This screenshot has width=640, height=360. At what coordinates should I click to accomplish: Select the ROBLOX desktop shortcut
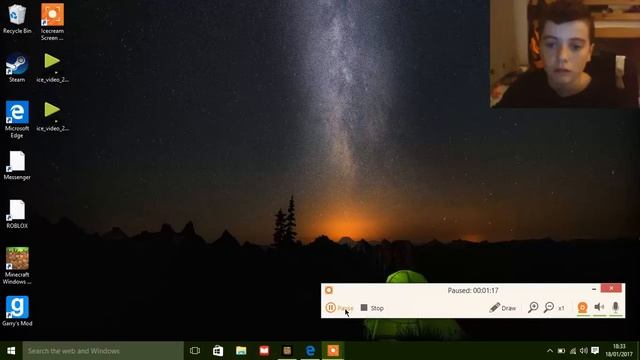(17, 214)
